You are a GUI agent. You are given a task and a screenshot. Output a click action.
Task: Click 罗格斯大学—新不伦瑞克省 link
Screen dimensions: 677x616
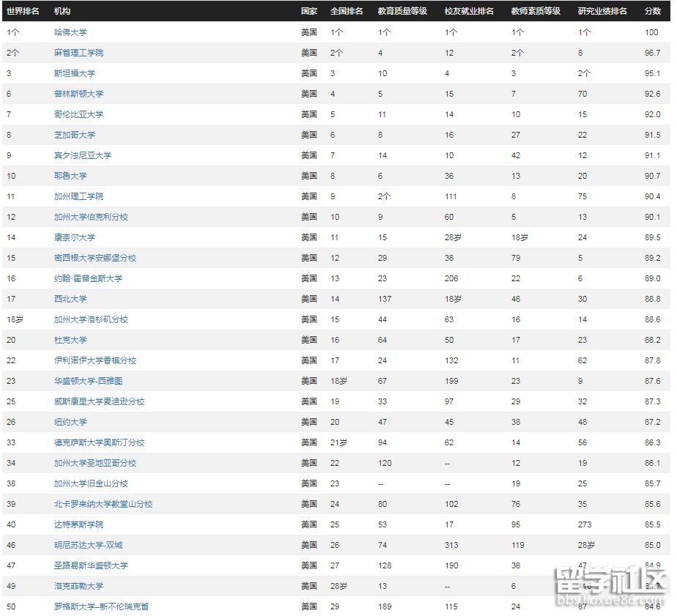[x=101, y=606]
